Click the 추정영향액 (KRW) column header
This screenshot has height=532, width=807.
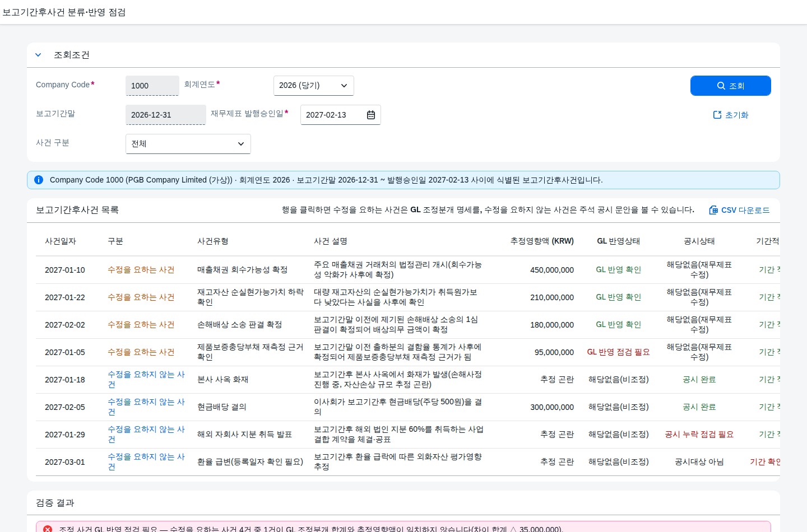click(x=542, y=241)
